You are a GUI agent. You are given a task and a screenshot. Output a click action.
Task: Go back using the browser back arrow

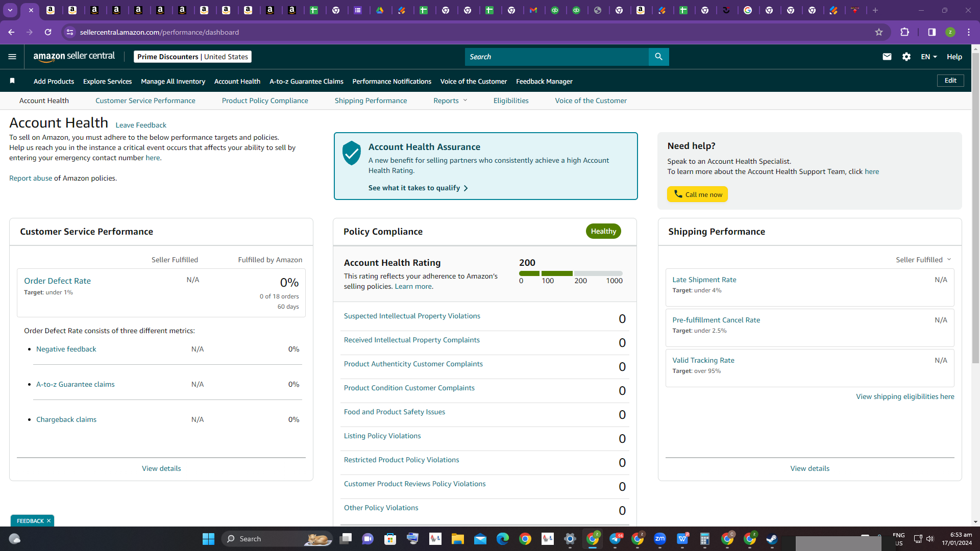(11, 32)
